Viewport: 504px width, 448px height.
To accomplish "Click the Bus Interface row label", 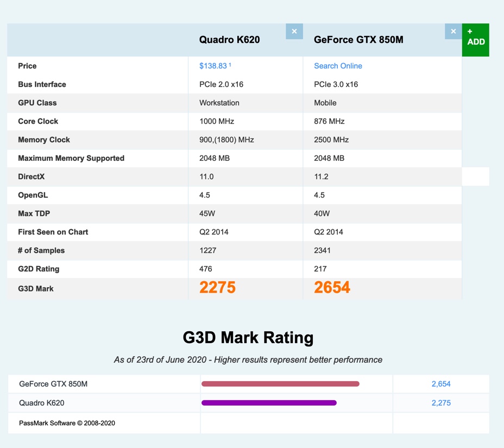I will click(42, 84).
